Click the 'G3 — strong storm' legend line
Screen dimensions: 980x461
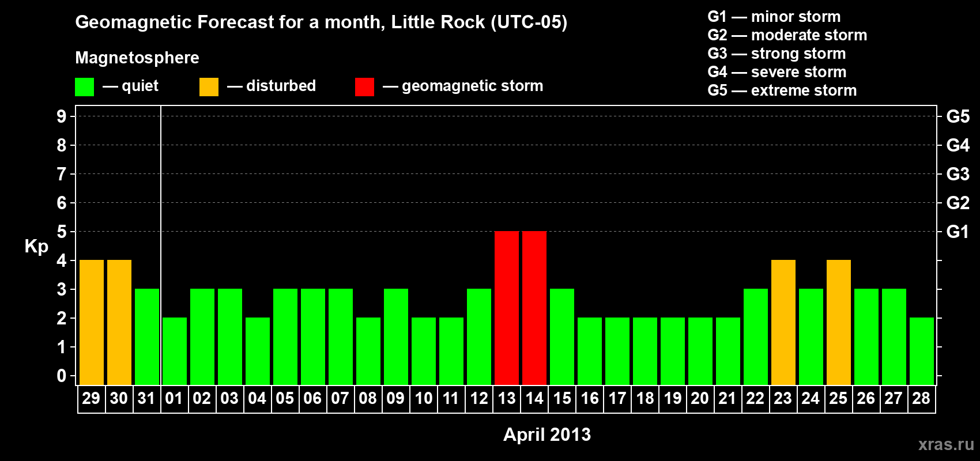click(x=777, y=54)
